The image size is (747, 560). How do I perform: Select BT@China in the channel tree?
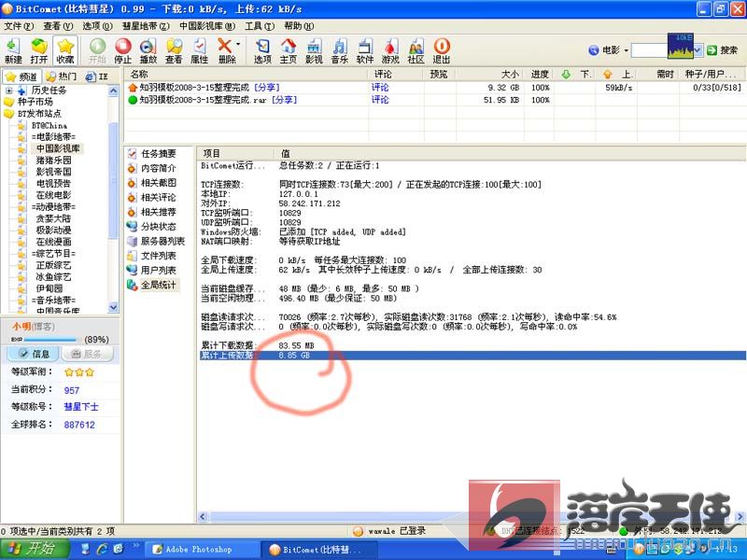point(49,126)
